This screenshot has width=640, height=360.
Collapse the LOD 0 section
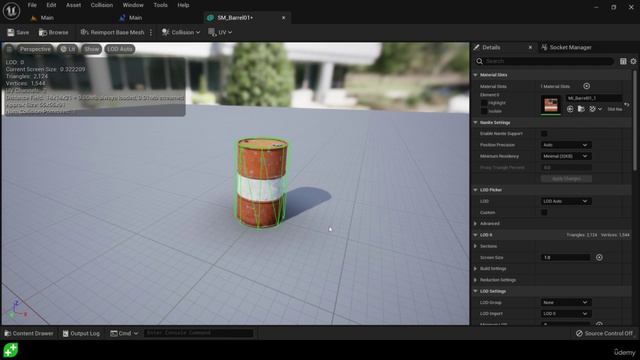point(475,235)
